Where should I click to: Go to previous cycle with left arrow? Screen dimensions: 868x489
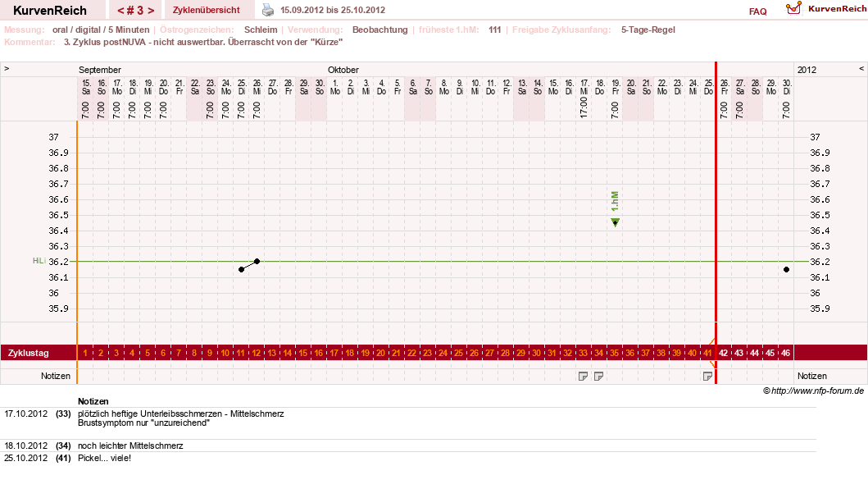[120, 11]
